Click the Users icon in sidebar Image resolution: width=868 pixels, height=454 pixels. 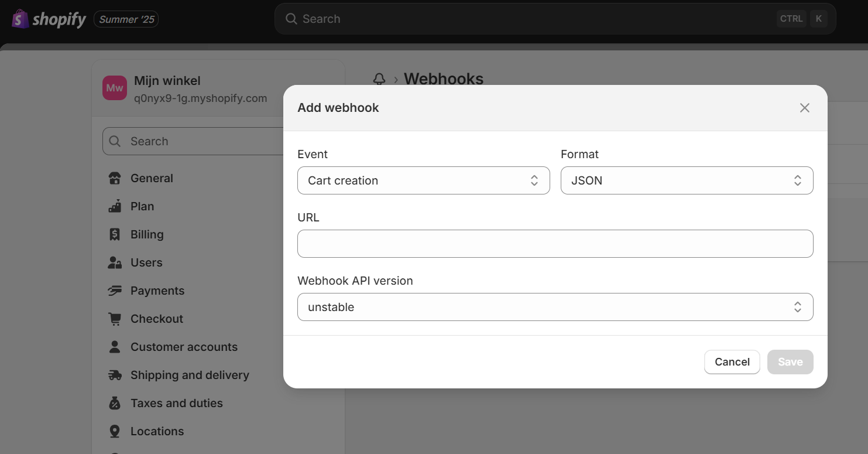tap(115, 263)
